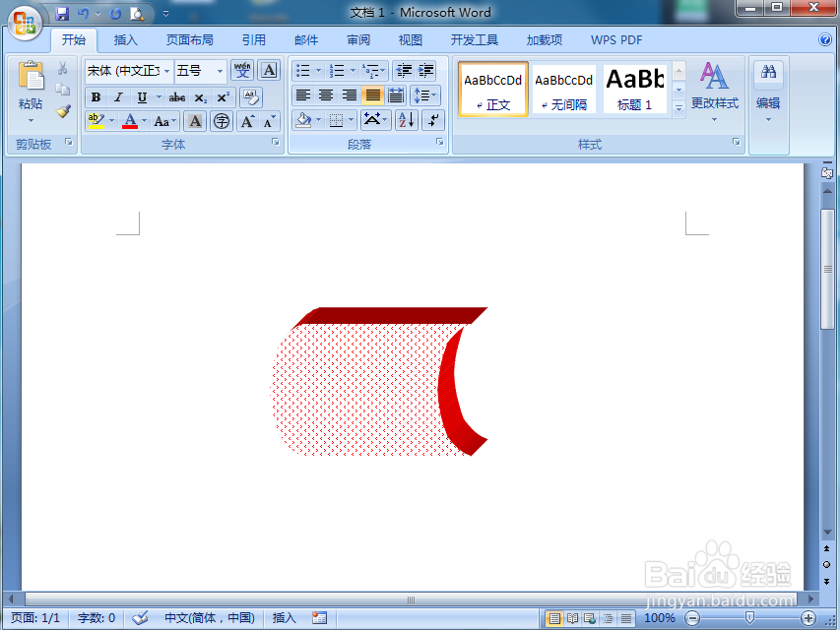Open phonetic guide (wén) tool
Image resolution: width=840 pixels, height=630 pixels.
tap(242, 70)
